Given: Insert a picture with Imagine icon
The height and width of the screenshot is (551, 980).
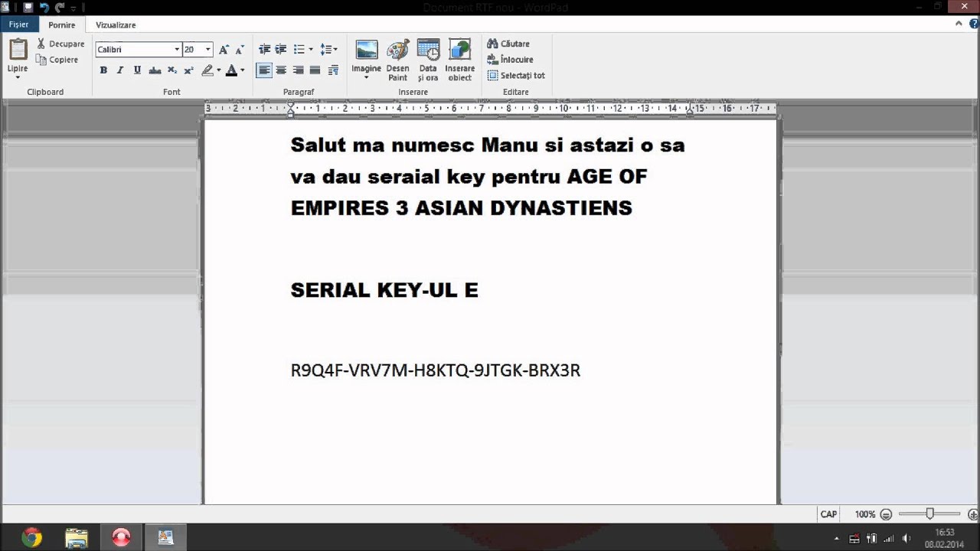Looking at the screenshot, I should (x=367, y=51).
